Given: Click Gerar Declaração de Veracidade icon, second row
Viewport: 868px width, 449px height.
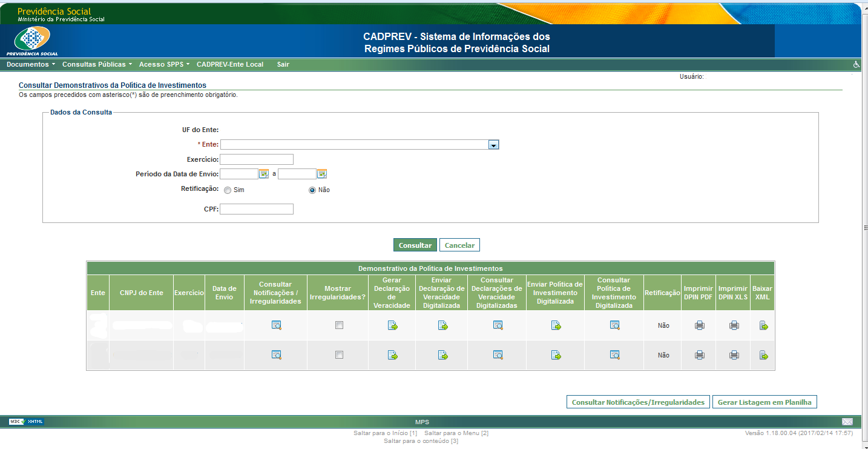Looking at the screenshot, I should tap(392, 355).
